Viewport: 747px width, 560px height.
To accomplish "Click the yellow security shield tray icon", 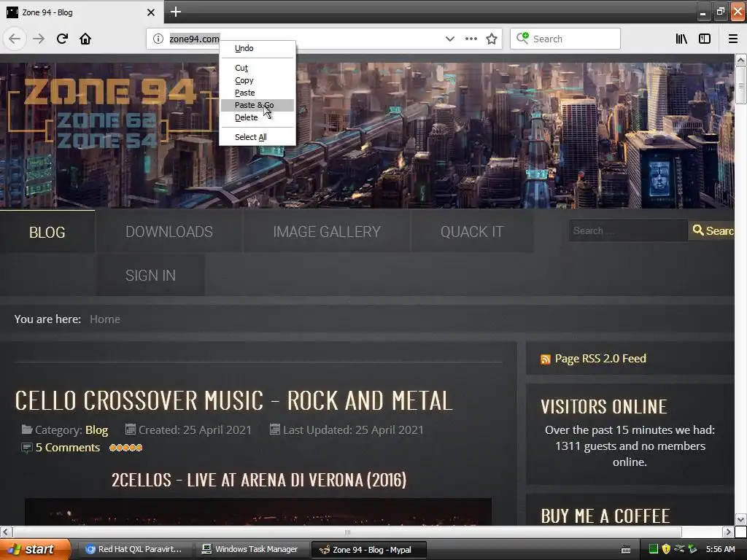I will 666,549.
